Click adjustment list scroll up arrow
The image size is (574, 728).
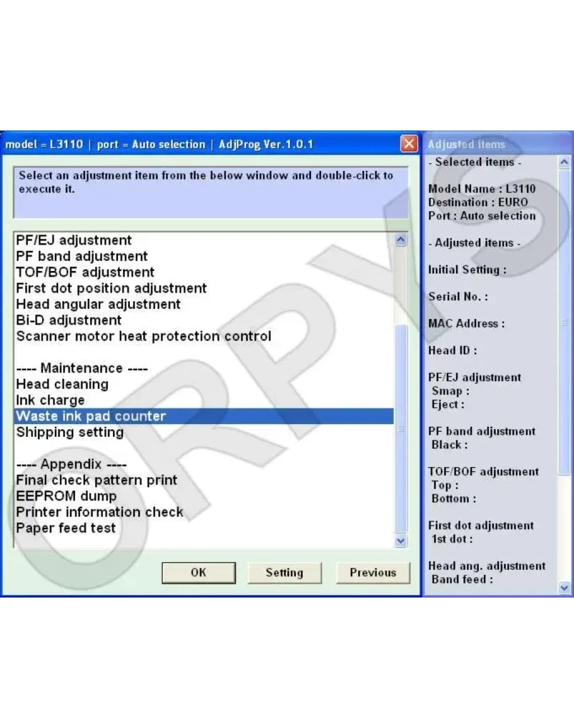point(401,240)
